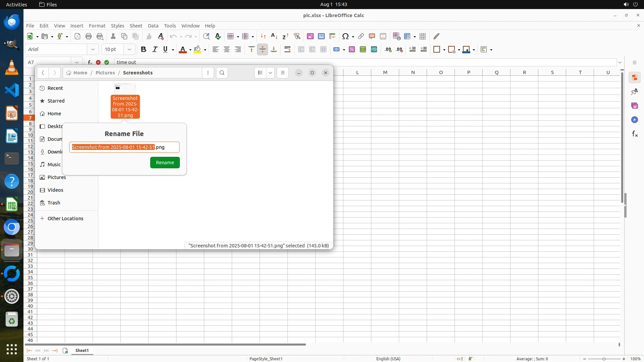This screenshot has width=644, height=362.
Task: Click the Sort Ascending icon
Action: click(x=274, y=36)
